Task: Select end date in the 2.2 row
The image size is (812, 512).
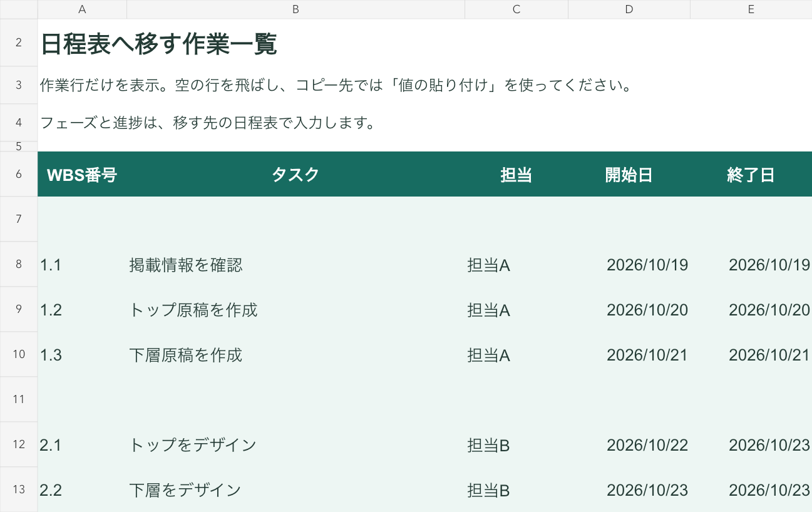Action: click(x=751, y=490)
